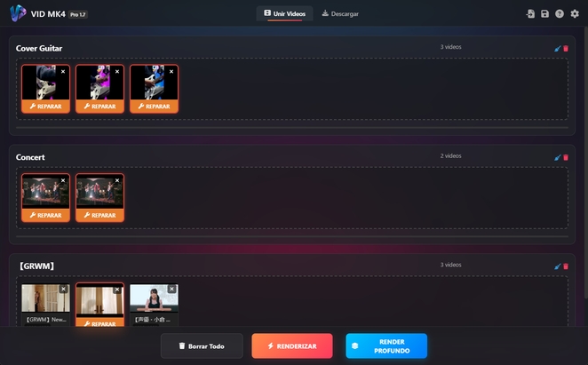
Task: Click REPARAR on first Cover Guitar video
Action: tap(46, 107)
